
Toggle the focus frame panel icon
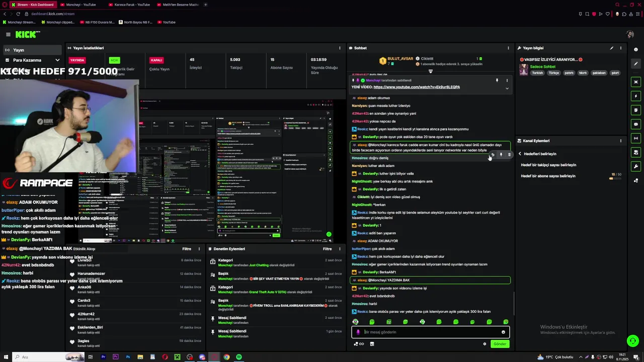point(636,82)
